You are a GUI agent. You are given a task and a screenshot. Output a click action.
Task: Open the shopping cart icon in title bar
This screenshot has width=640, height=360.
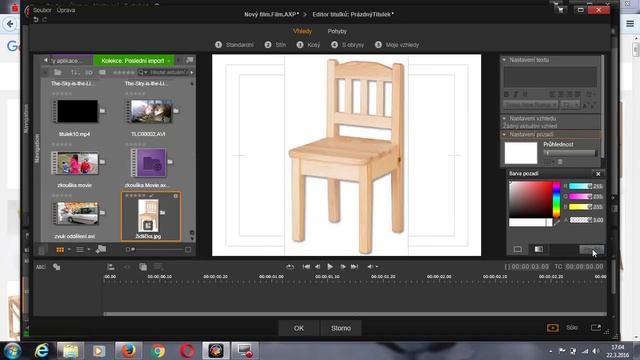pos(561,10)
